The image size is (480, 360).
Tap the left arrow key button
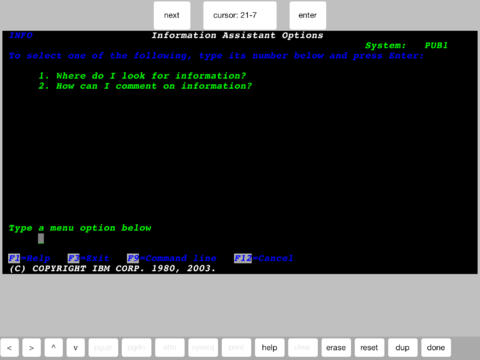(x=10, y=348)
